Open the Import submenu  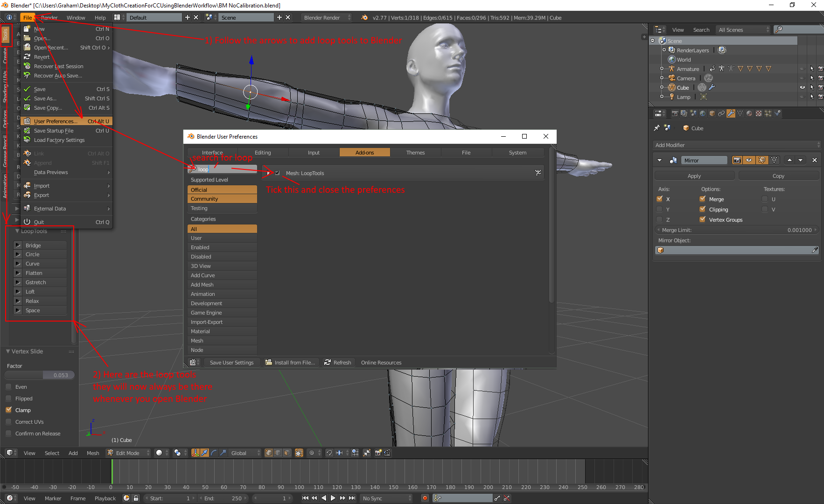[x=66, y=186]
